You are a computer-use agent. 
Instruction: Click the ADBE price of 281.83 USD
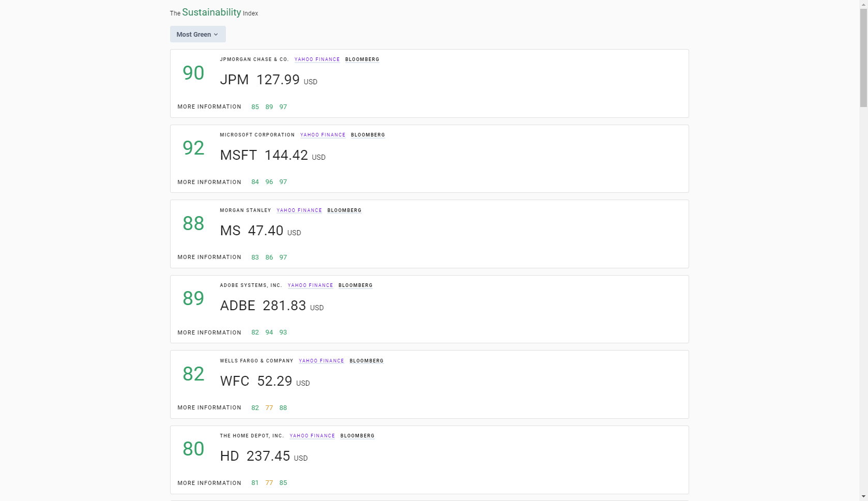(284, 306)
